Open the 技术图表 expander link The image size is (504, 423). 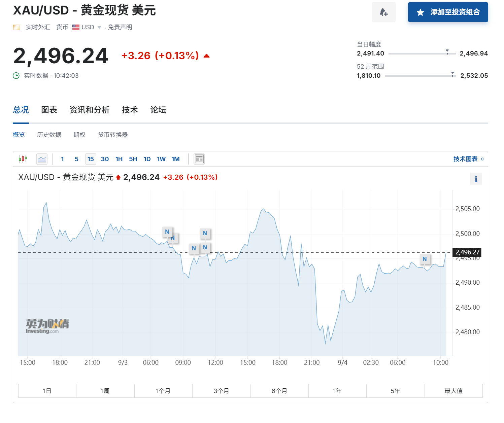coord(468,159)
